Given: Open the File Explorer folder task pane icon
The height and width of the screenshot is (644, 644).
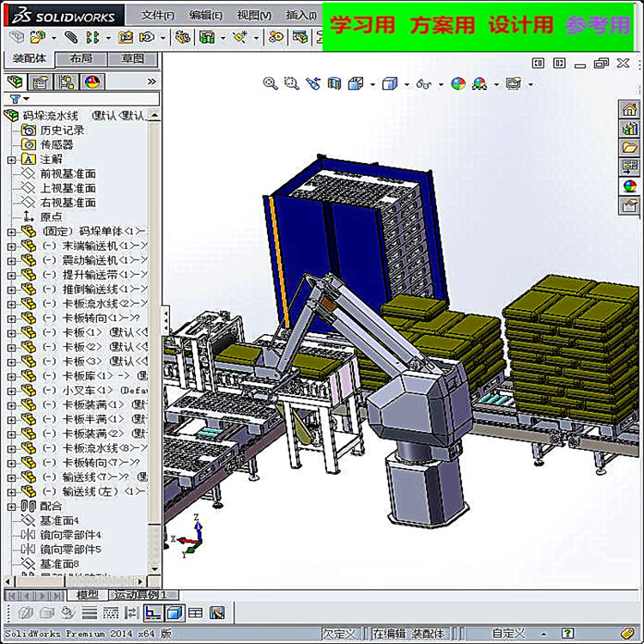Looking at the screenshot, I should pos(629,148).
